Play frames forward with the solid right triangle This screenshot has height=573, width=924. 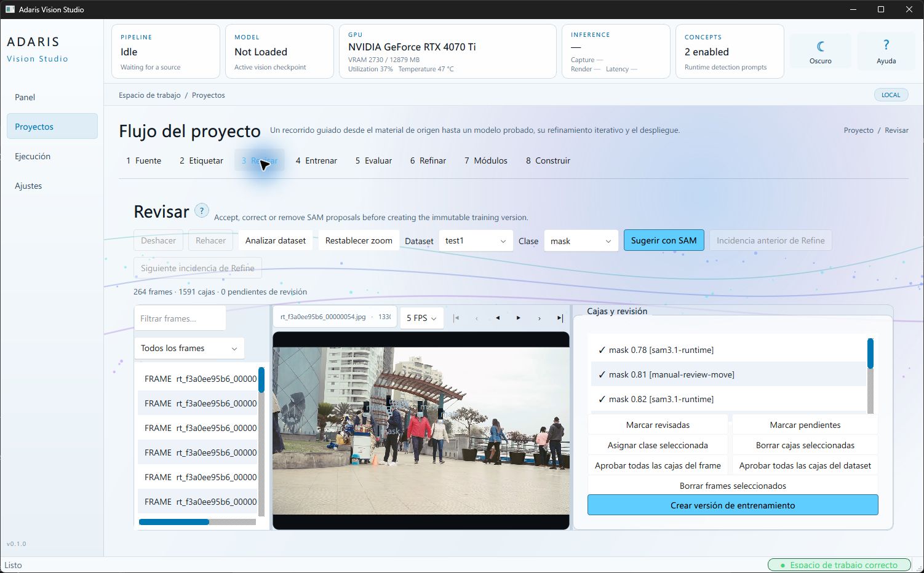[x=519, y=318]
